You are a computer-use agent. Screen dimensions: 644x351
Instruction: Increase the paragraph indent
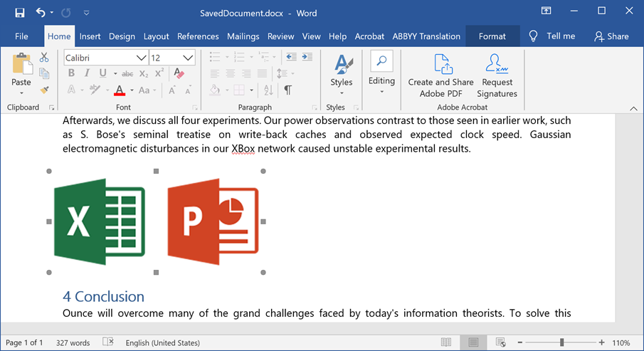307,57
